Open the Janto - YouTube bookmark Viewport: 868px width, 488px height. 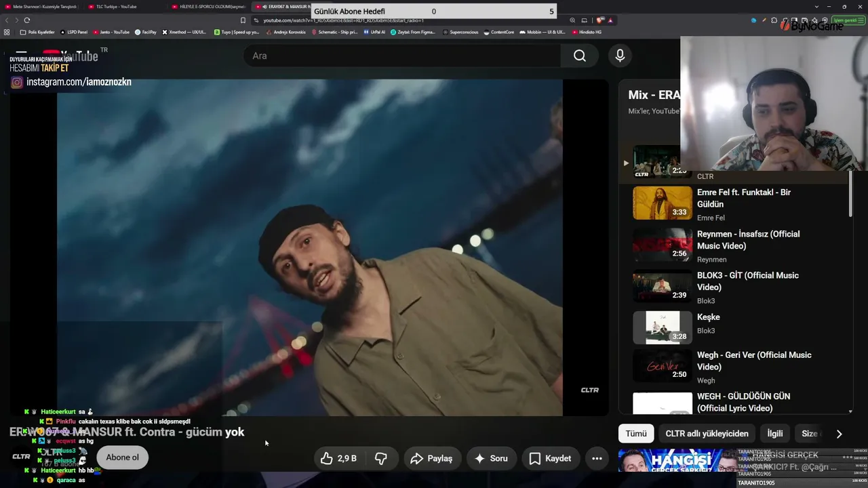(x=111, y=32)
